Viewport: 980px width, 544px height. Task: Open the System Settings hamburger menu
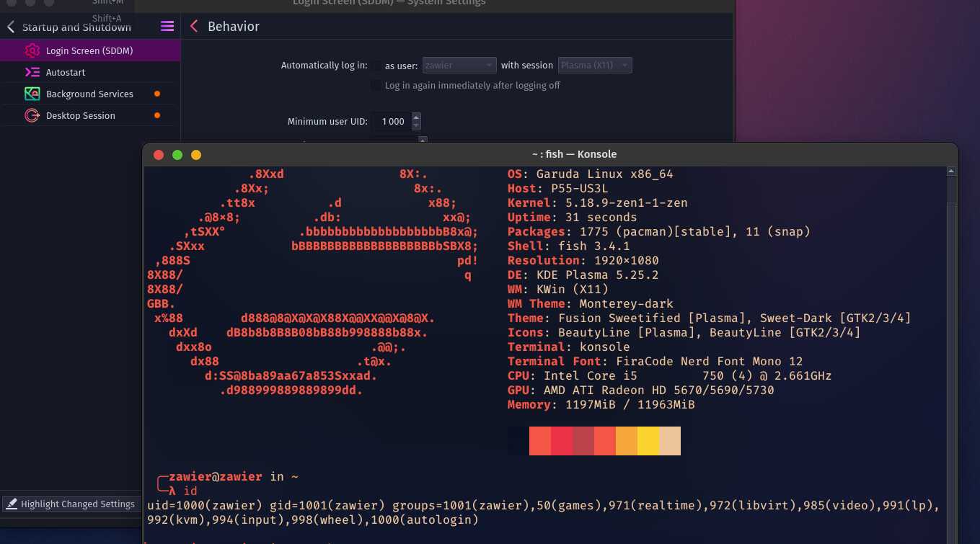click(x=167, y=27)
